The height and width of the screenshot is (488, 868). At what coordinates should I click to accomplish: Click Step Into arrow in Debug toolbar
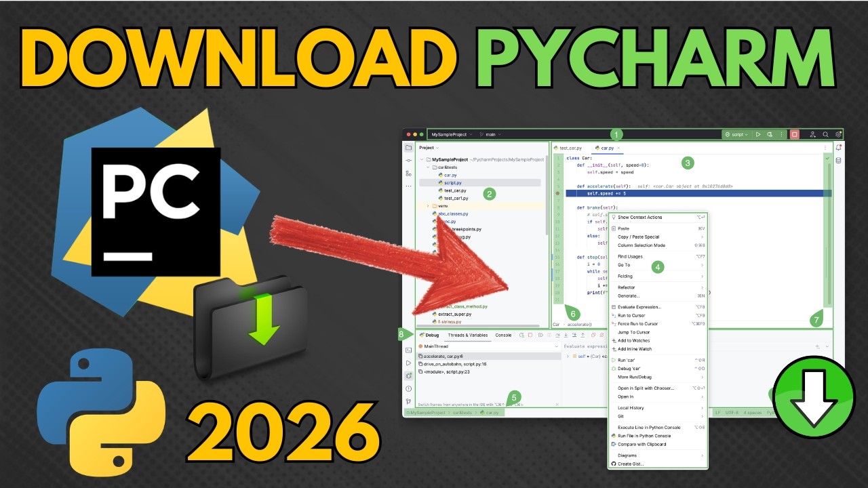pos(566,335)
